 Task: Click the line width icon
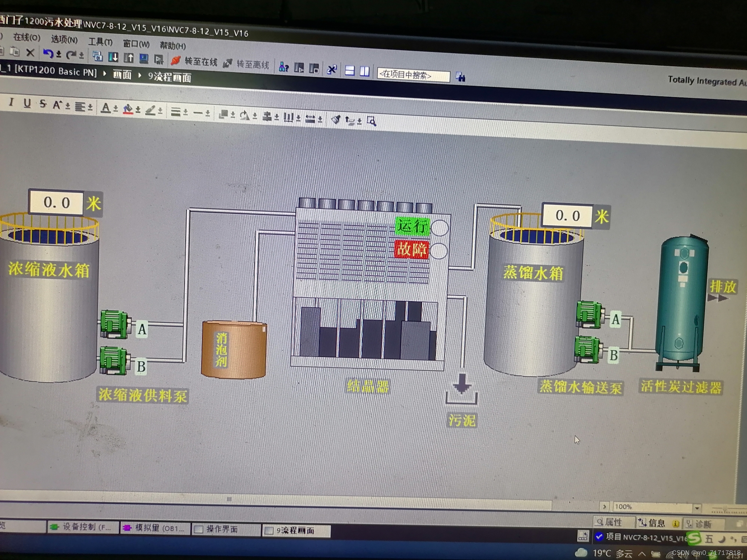point(176,112)
